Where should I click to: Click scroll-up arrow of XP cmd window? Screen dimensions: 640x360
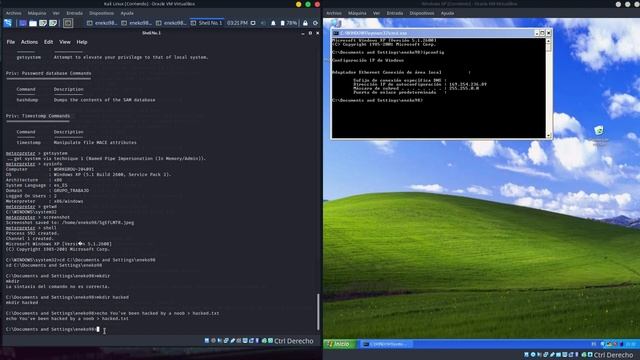548,41
